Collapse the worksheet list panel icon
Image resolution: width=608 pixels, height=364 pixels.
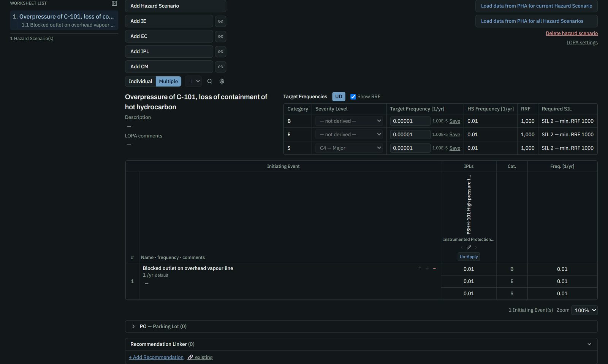[x=114, y=3]
